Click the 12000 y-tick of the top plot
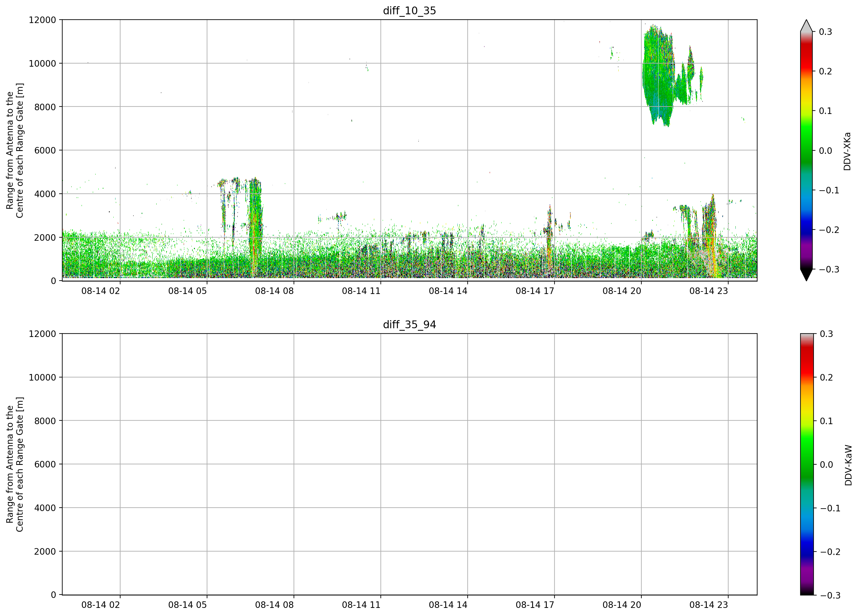This screenshot has width=859, height=616. click(42, 20)
